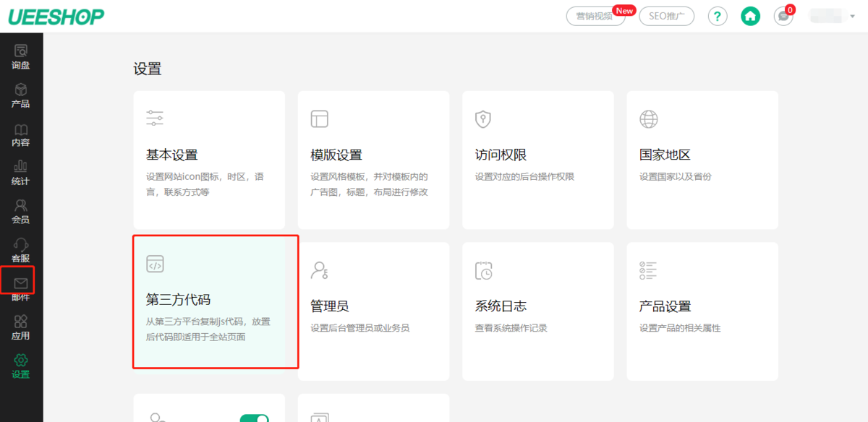The height and width of the screenshot is (422, 868).
Task: Open the 统计 statistics sidebar icon
Action: pyautogui.click(x=21, y=168)
